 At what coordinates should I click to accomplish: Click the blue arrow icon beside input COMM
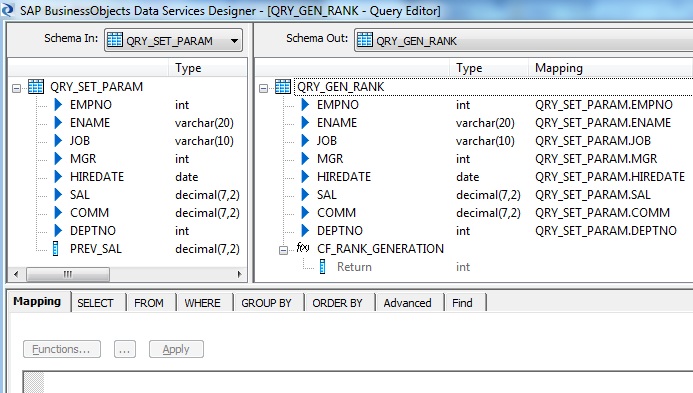[x=58, y=213]
